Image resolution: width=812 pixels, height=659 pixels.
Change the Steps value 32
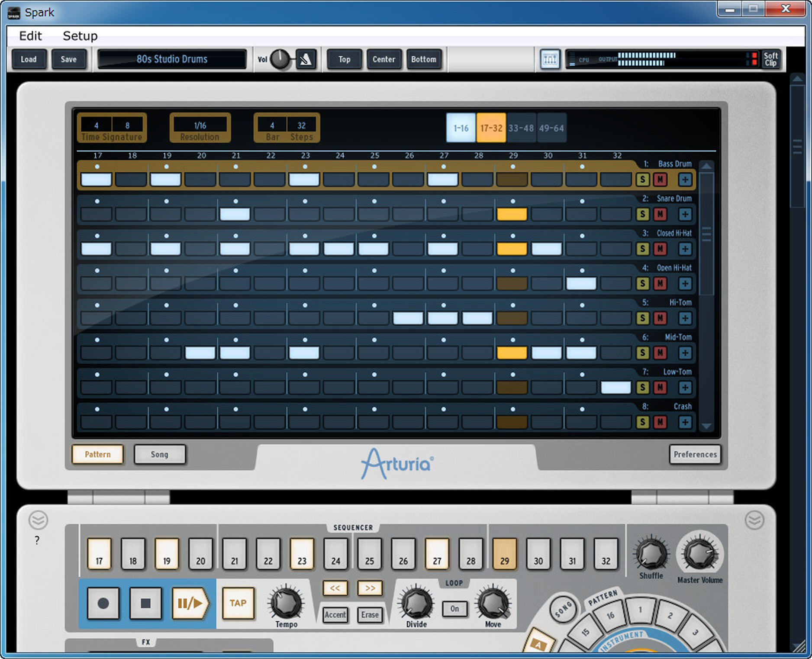pos(302,126)
